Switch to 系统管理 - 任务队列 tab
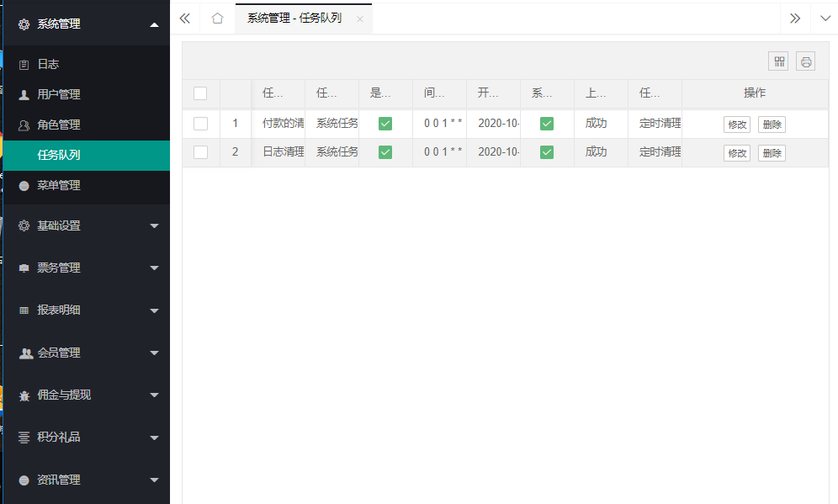838x504 pixels. tap(294, 19)
